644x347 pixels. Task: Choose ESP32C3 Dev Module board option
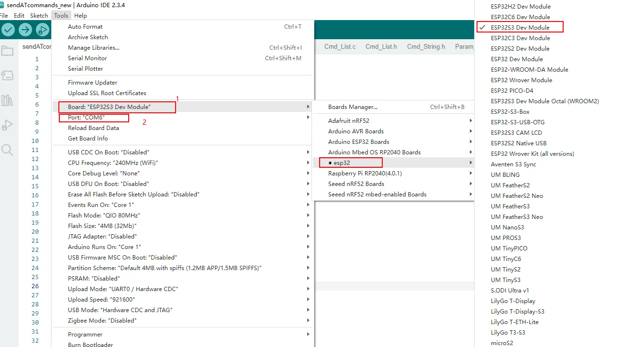(520, 38)
